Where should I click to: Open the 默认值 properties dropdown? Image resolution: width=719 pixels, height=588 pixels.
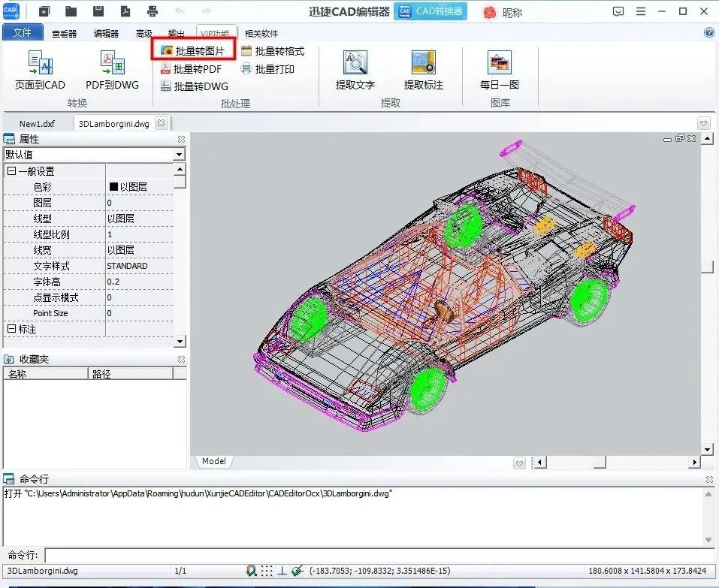point(179,155)
